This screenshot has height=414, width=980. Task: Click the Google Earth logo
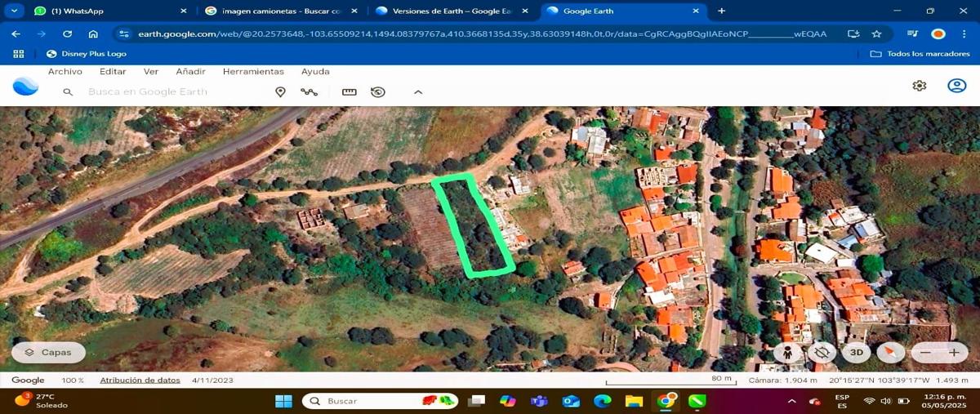point(25,86)
